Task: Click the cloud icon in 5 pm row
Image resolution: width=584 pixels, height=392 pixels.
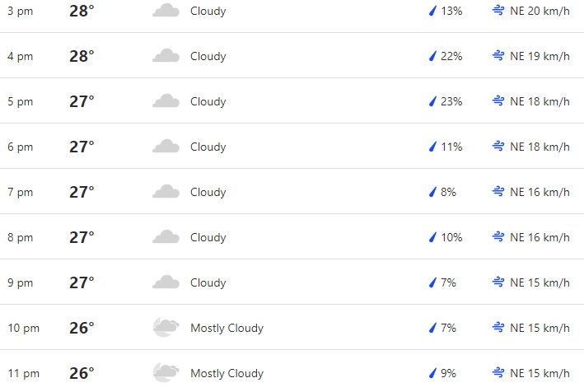Action: tap(166, 101)
